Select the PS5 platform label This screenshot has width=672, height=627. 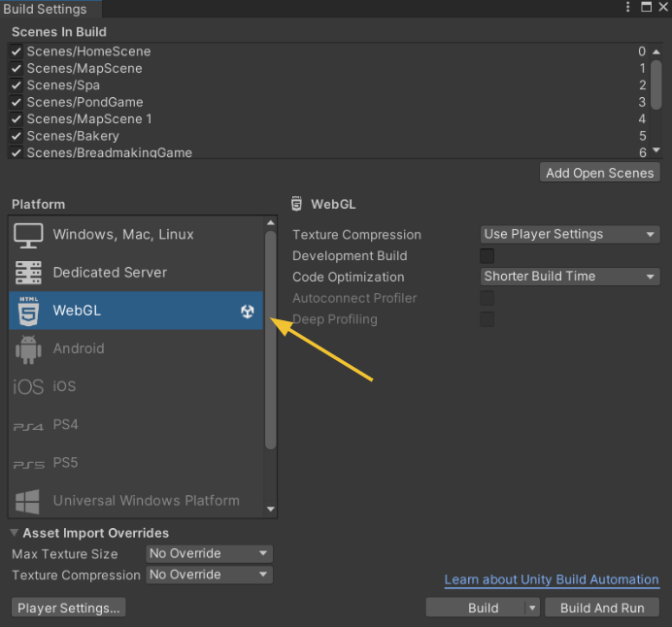(65, 463)
